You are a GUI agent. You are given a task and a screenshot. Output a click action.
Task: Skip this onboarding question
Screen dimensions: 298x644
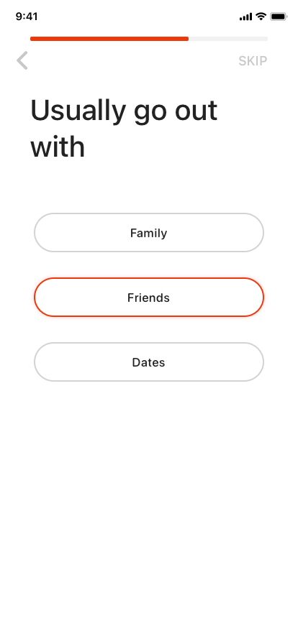[x=253, y=61]
